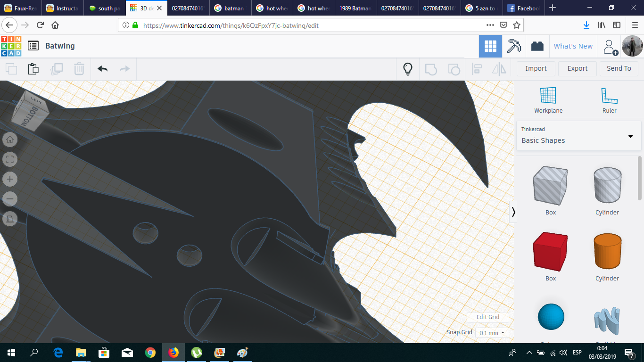The height and width of the screenshot is (362, 644).
Task: Click the Duplicate icon in the toolbar
Action: pos(56,69)
